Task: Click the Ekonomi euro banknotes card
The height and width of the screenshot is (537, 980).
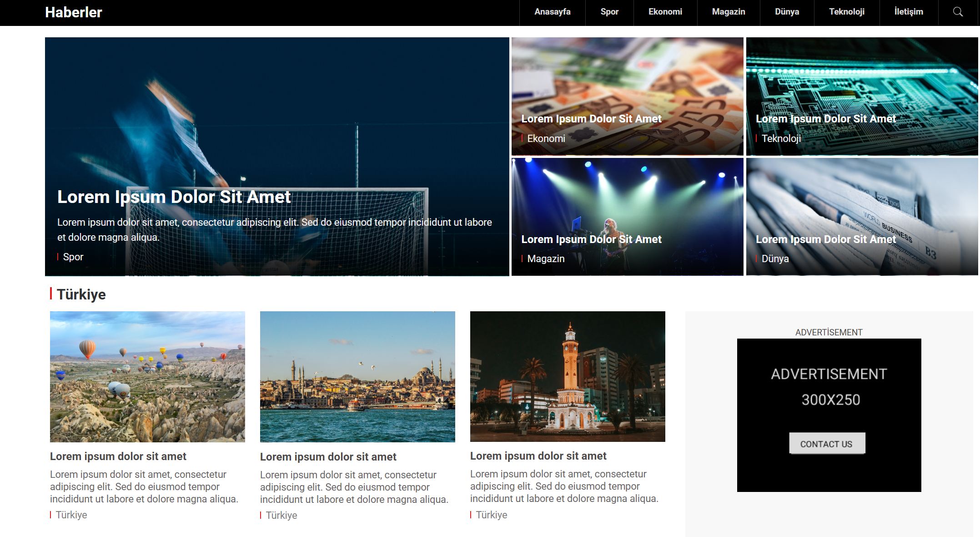Action: (x=627, y=96)
